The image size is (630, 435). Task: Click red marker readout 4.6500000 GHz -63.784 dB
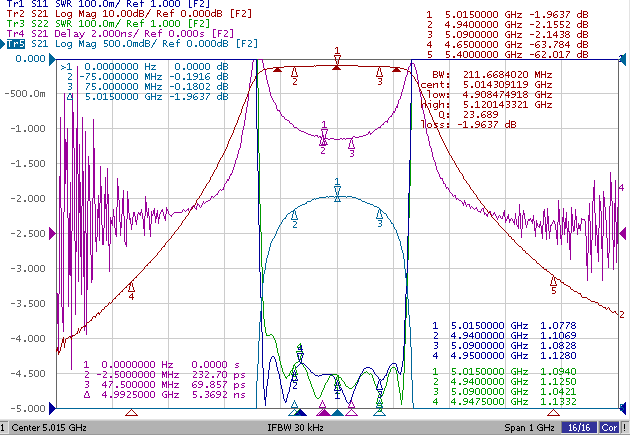point(507,45)
